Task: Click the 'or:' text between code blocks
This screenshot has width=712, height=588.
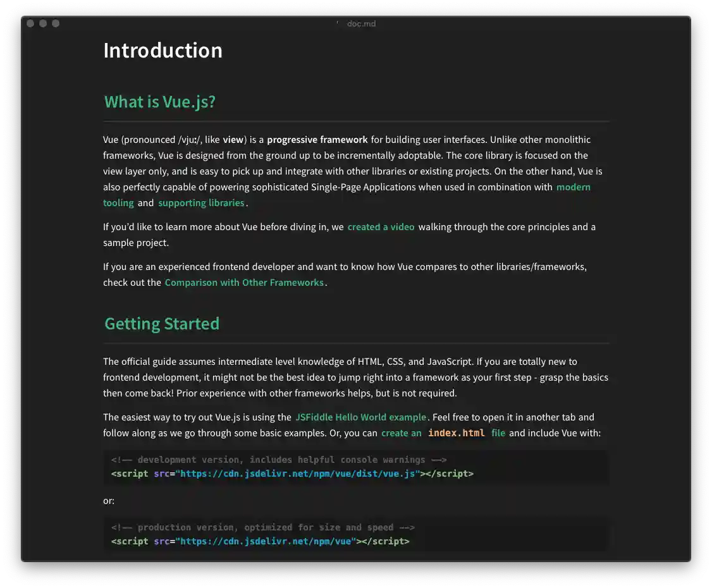Action: (109, 501)
